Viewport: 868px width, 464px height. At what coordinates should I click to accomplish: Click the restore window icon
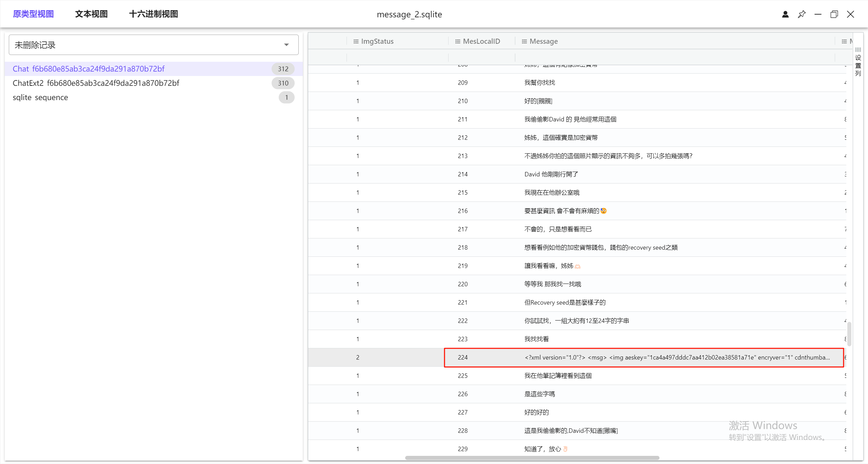pyautogui.click(x=834, y=14)
